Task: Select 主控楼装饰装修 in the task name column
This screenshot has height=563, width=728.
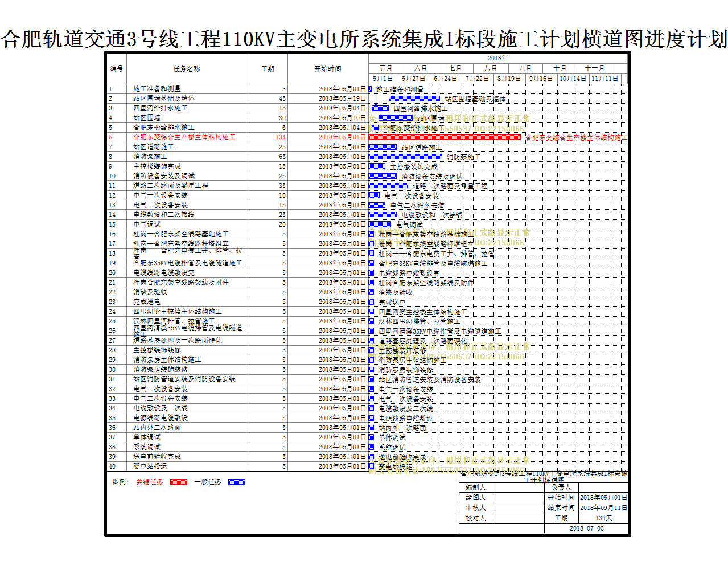Action: [157, 350]
